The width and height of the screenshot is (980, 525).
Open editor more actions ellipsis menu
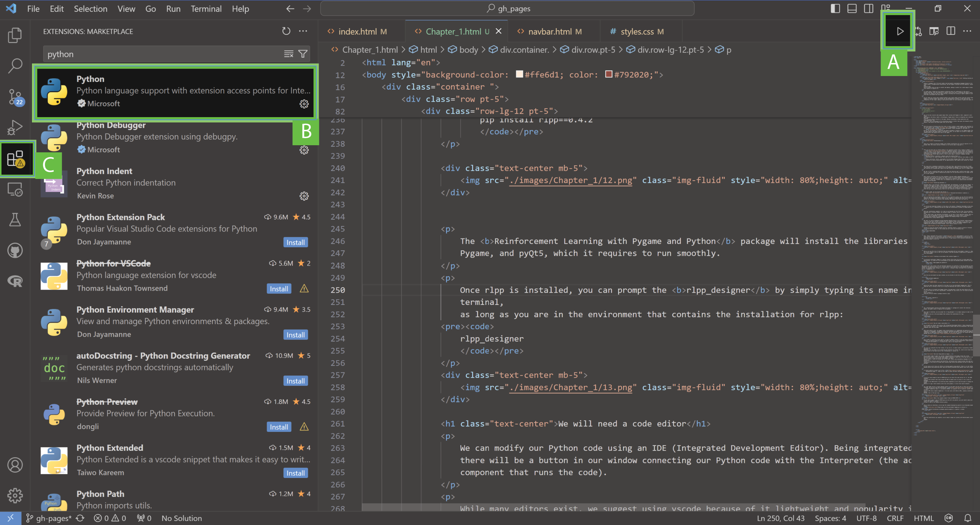point(967,31)
